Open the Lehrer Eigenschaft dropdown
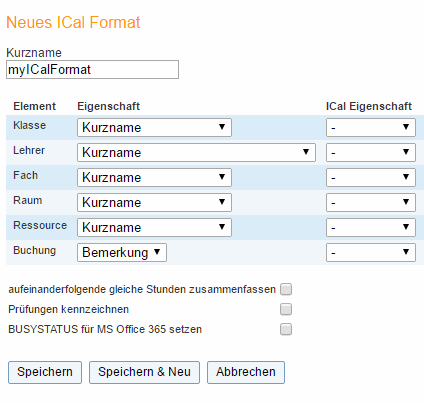The width and height of the screenshot is (424, 403). coord(196,152)
